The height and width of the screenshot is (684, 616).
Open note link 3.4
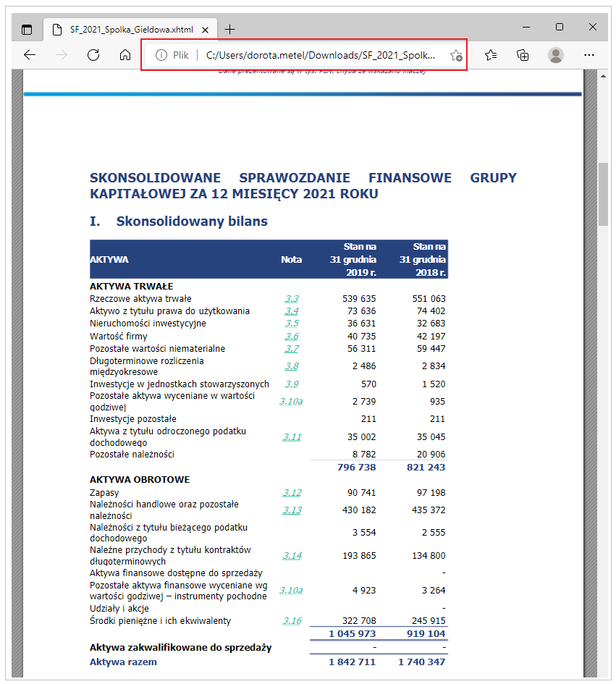(292, 311)
